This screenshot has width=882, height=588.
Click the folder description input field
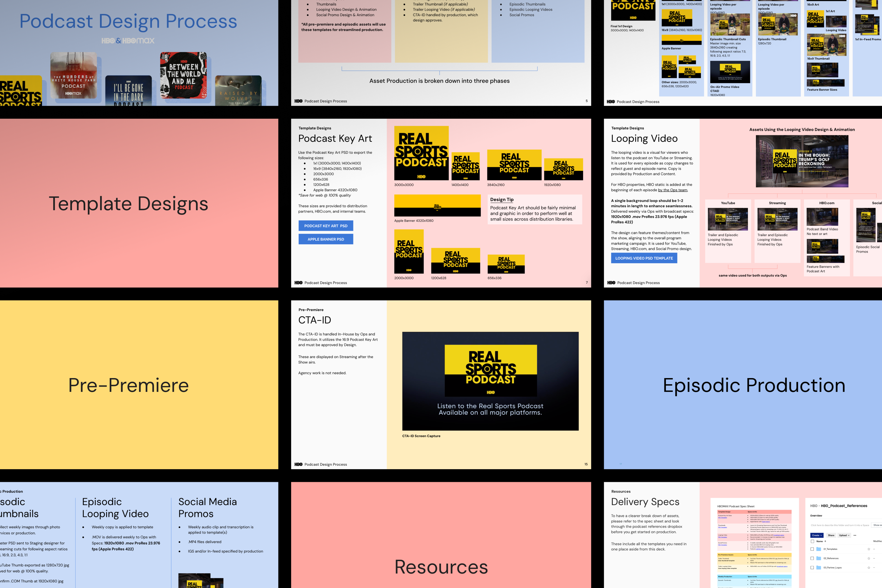point(840,525)
